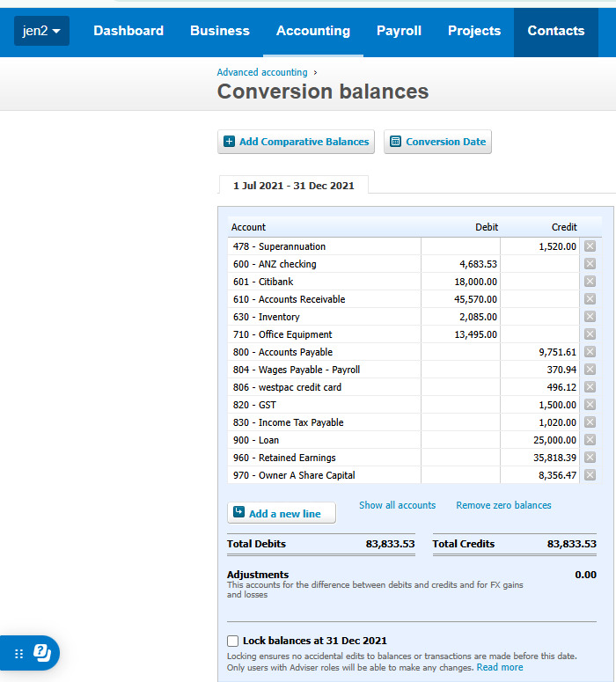Select the 601 - Citibank account name
The height and width of the screenshot is (682, 616).
263,282
